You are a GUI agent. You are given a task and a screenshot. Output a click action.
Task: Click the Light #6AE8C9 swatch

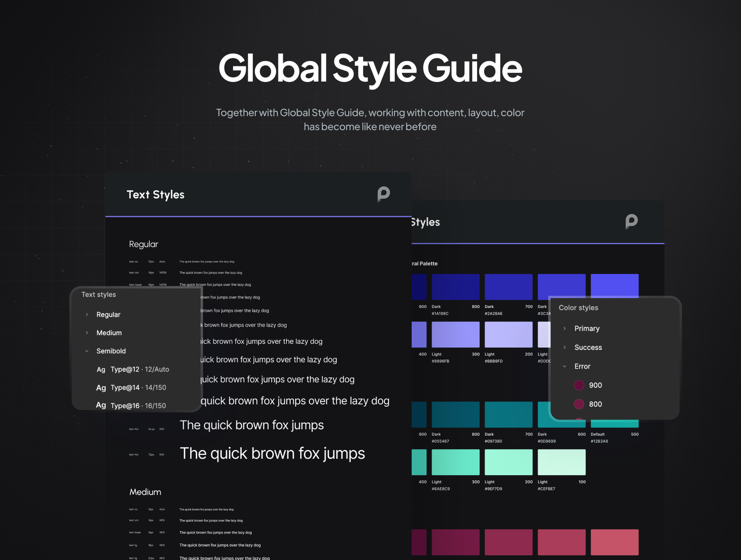[455, 462]
